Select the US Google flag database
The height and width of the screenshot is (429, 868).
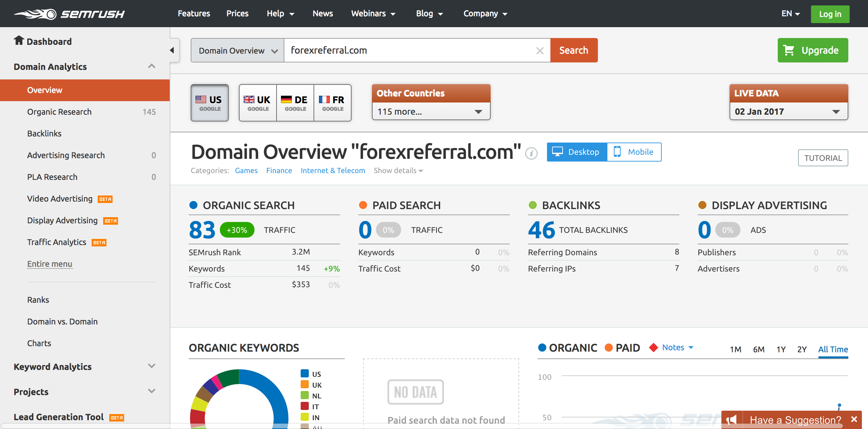coord(209,103)
